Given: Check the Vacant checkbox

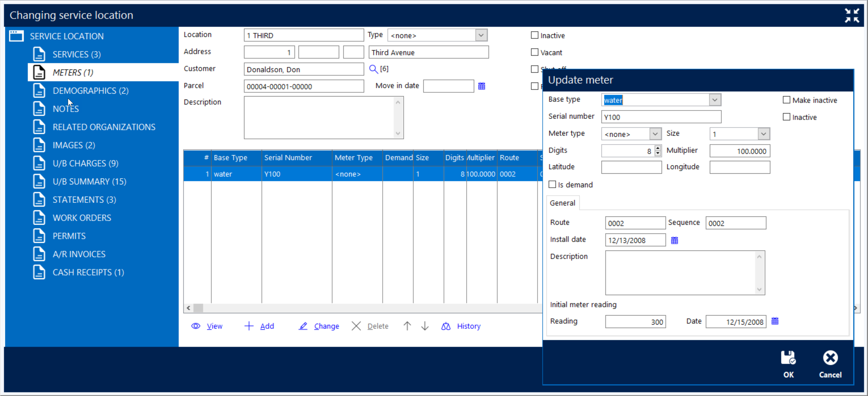Looking at the screenshot, I should [534, 52].
